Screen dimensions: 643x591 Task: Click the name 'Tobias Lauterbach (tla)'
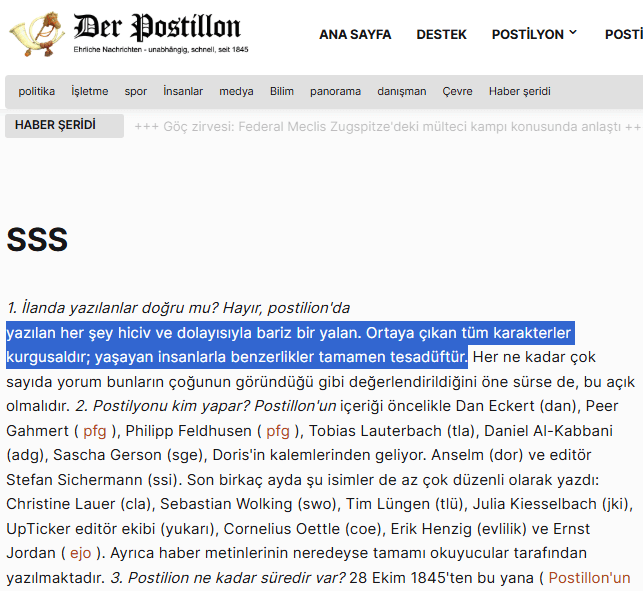[392, 431]
